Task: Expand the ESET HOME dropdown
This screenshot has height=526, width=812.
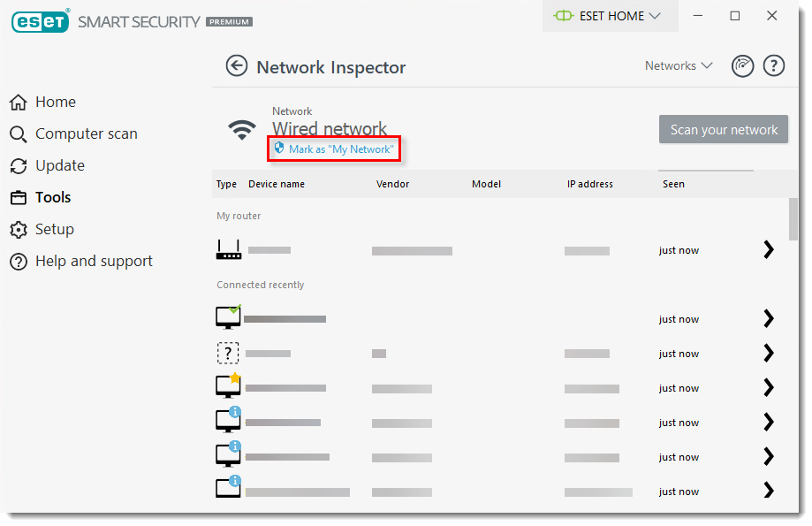Action: coord(610,16)
